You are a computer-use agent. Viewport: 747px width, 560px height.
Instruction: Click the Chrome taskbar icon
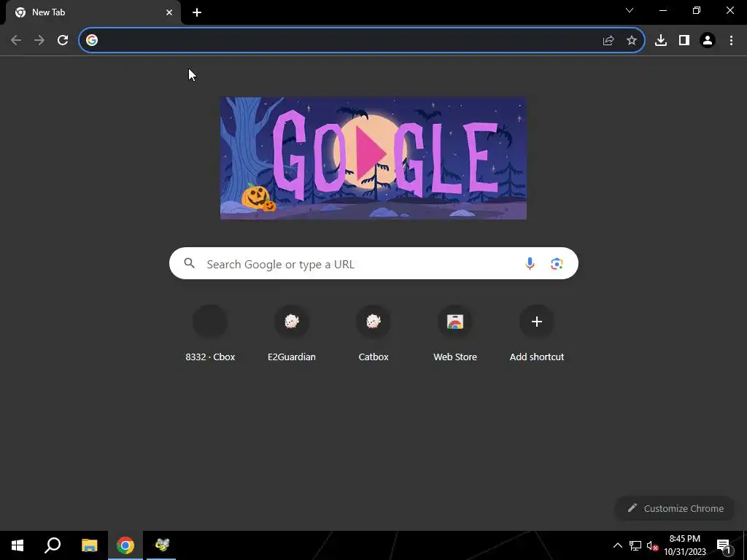tap(125, 545)
